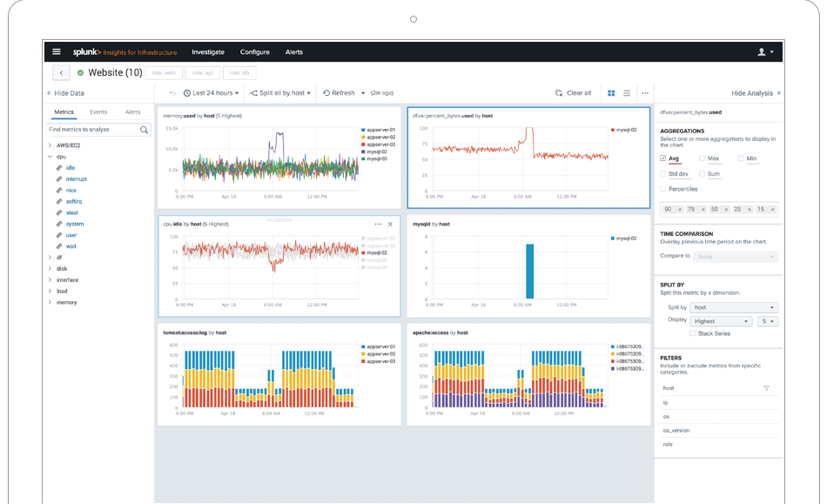Click Hide Analysis to collapse panel
The width and height of the screenshot is (827, 504).
tap(756, 93)
